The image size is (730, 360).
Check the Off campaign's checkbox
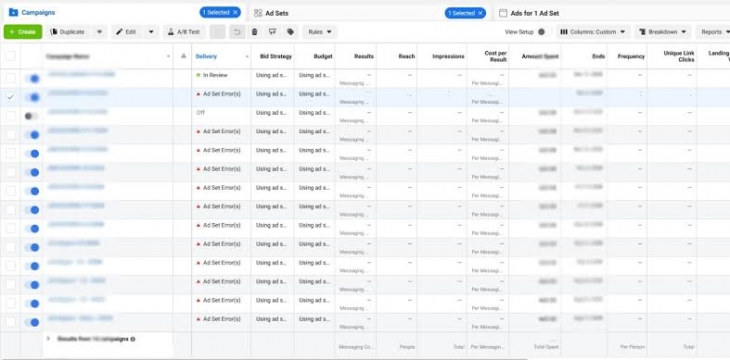tap(10, 115)
